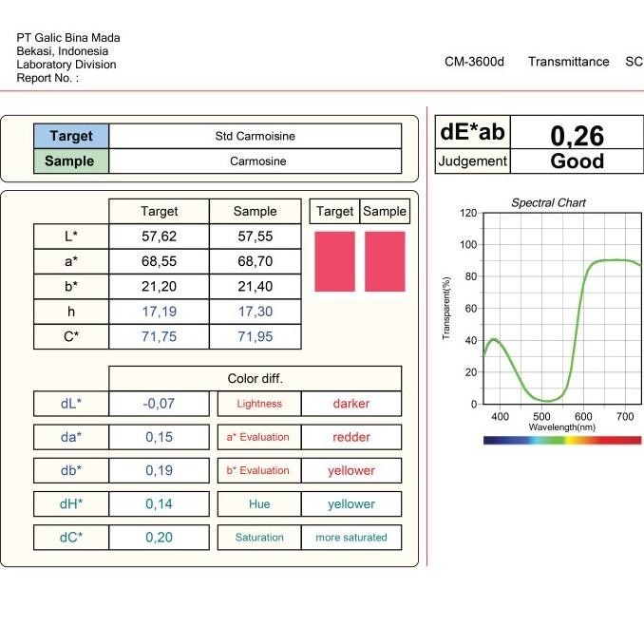
Task: Click the Transmittance mode label in header
Action: tap(568, 62)
